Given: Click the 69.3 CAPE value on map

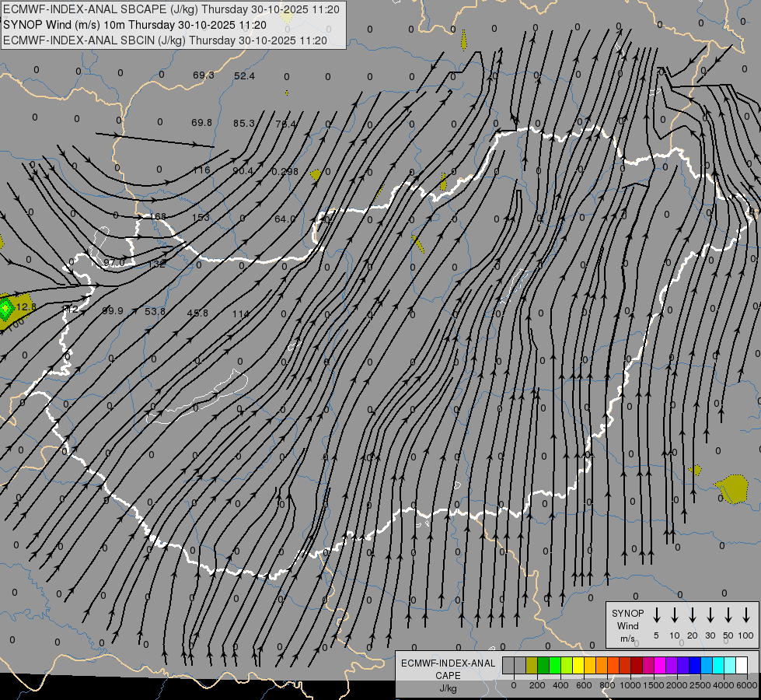Looking at the screenshot, I should pos(204,75).
